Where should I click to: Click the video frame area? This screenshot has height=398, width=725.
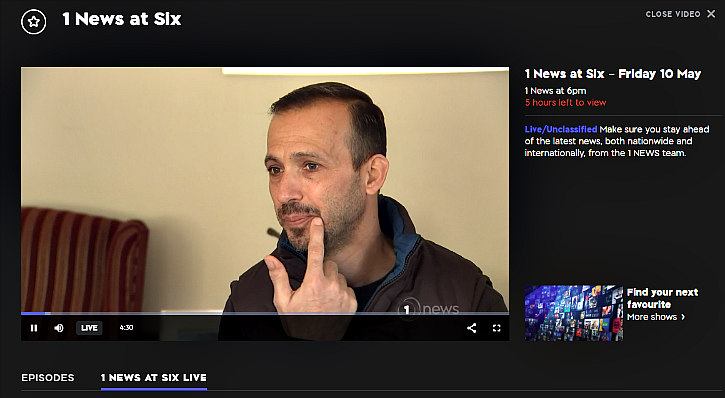point(265,190)
